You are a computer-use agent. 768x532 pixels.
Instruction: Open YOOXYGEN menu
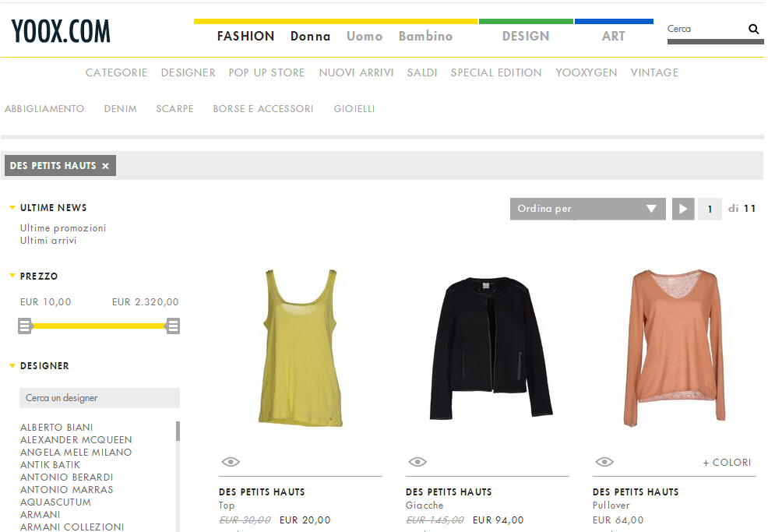(587, 72)
